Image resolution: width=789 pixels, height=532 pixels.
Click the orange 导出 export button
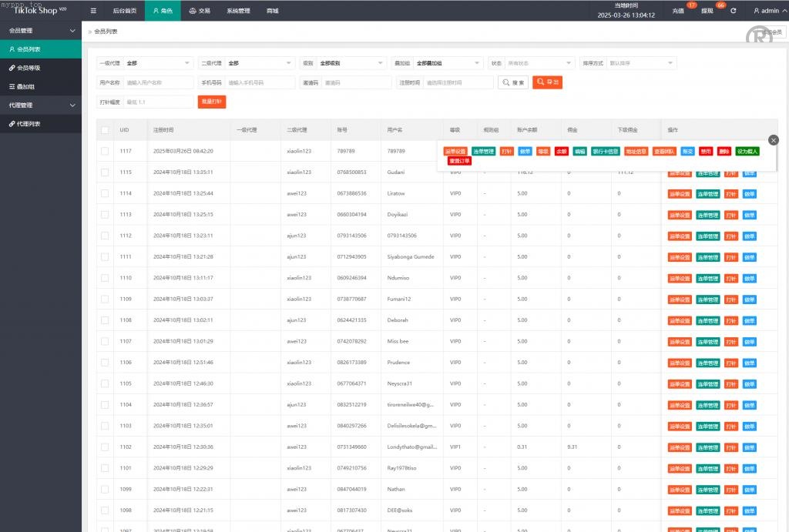pos(547,82)
